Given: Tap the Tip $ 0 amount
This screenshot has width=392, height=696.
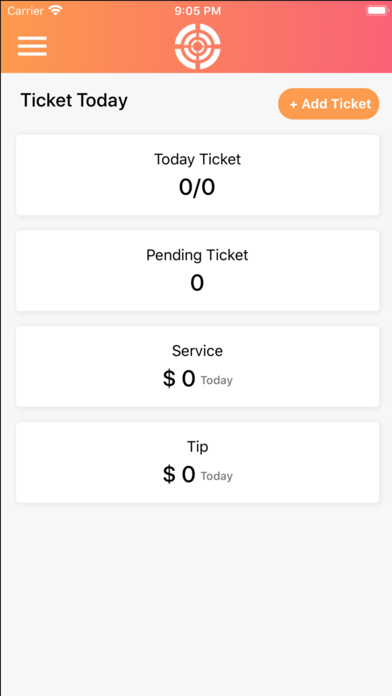Looking at the screenshot, I should (x=179, y=475).
